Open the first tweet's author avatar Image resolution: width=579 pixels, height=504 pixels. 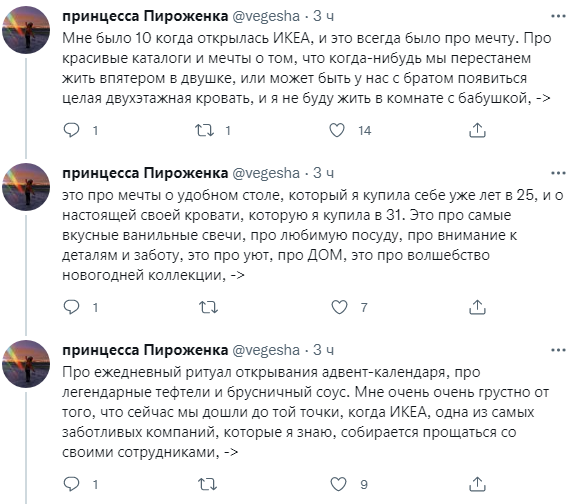tap(26, 30)
